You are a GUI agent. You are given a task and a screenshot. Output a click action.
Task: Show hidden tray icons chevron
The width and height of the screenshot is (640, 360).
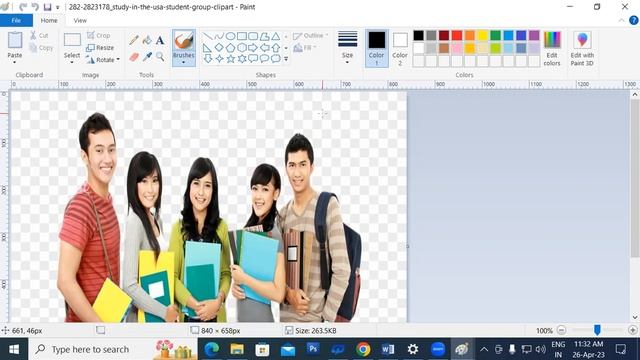point(484,349)
